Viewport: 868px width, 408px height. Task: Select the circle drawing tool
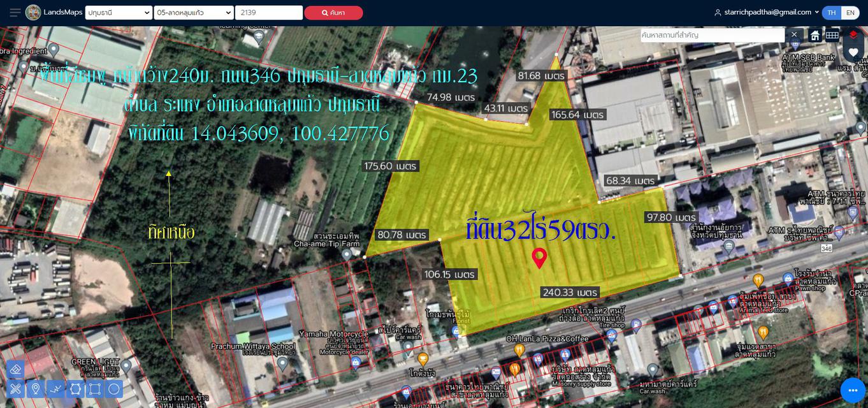(x=114, y=388)
